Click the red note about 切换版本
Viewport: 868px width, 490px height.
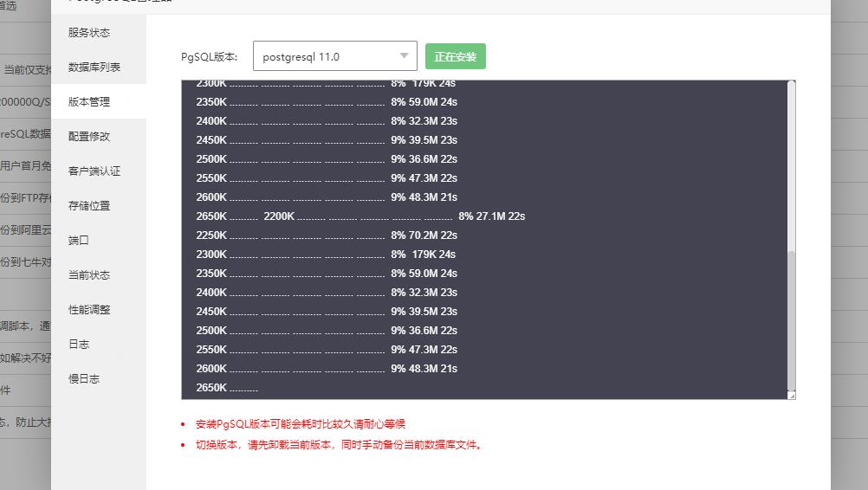(x=340, y=445)
